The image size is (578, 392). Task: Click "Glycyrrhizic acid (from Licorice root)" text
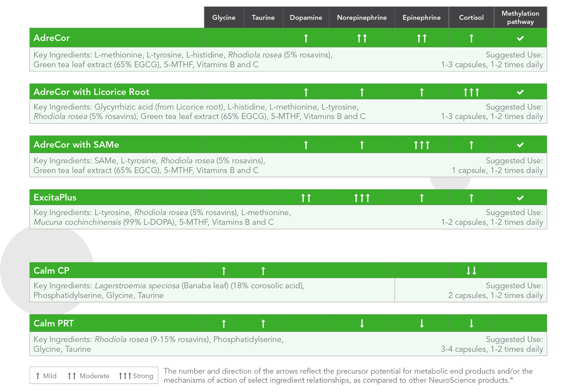point(160,107)
